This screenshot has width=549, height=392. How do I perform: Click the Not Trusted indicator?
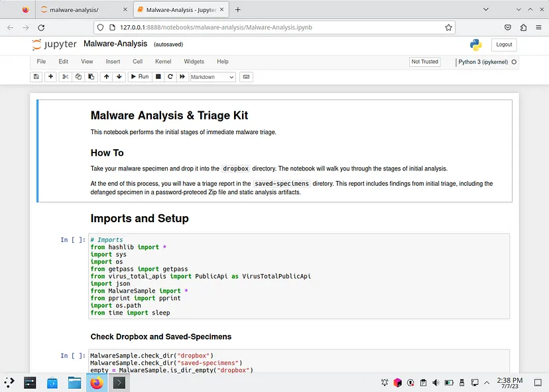pyautogui.click(x=424, y=61)
